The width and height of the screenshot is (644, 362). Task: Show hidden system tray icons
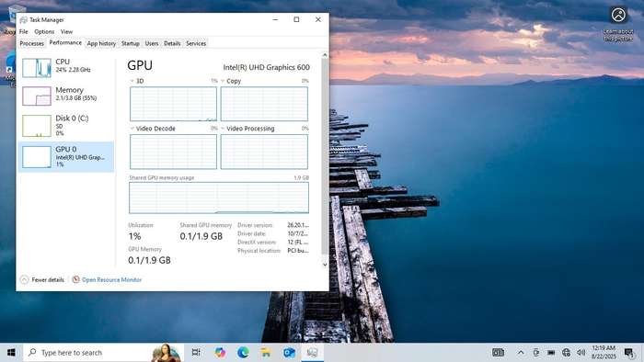521,352
